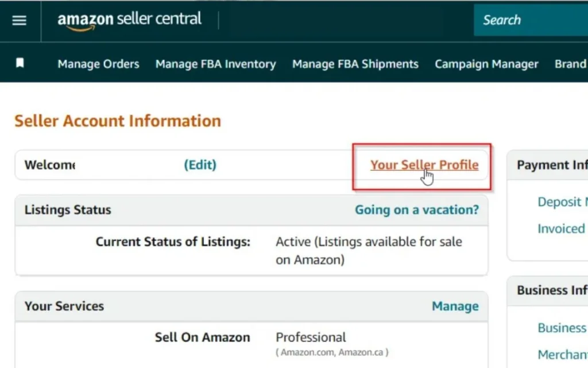Viewport: 588px width, 368px height.
Task: Open the Going on a vacation link
Action: (417, 210)
